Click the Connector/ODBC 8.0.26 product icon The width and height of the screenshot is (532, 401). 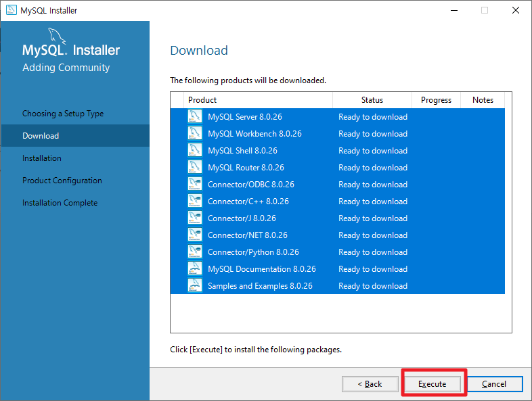pos(195,184)
